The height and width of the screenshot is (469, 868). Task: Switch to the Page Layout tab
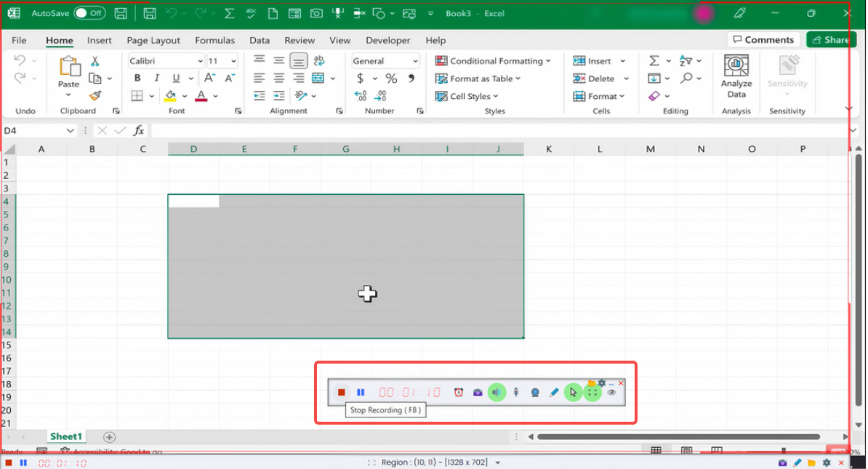153,41
